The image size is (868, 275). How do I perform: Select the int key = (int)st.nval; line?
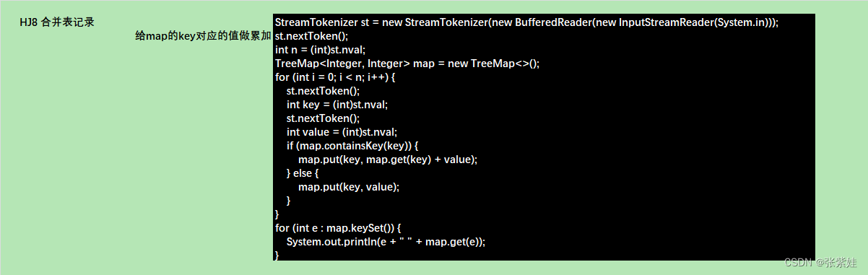coord(337,104)
